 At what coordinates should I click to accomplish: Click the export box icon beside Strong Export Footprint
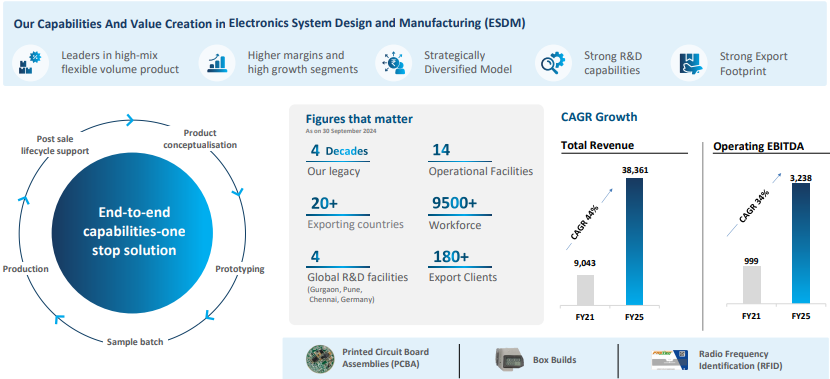click(x=689, y=62)
